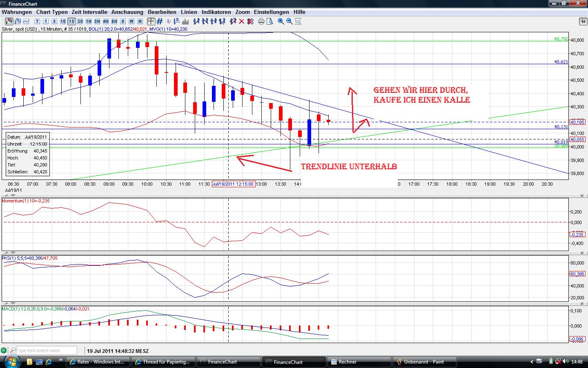The width and height of the screenshot is (588, 368).
Task: Open flatex Internet Explorer taskbar button
Action: 98,362
